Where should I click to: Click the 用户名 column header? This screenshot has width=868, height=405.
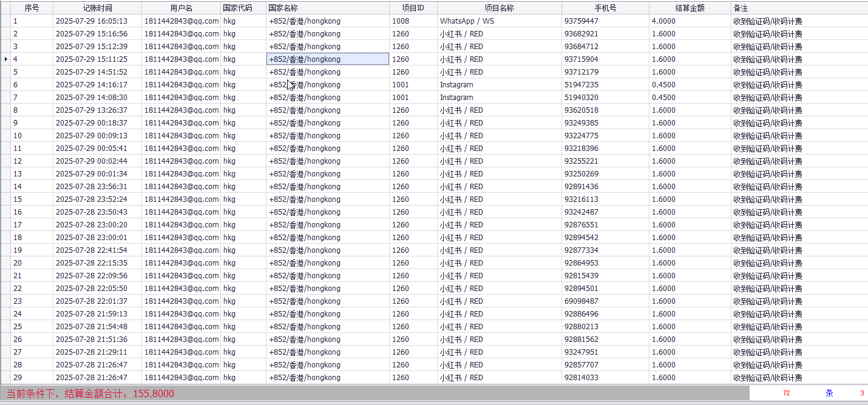(x=181, y=8)
